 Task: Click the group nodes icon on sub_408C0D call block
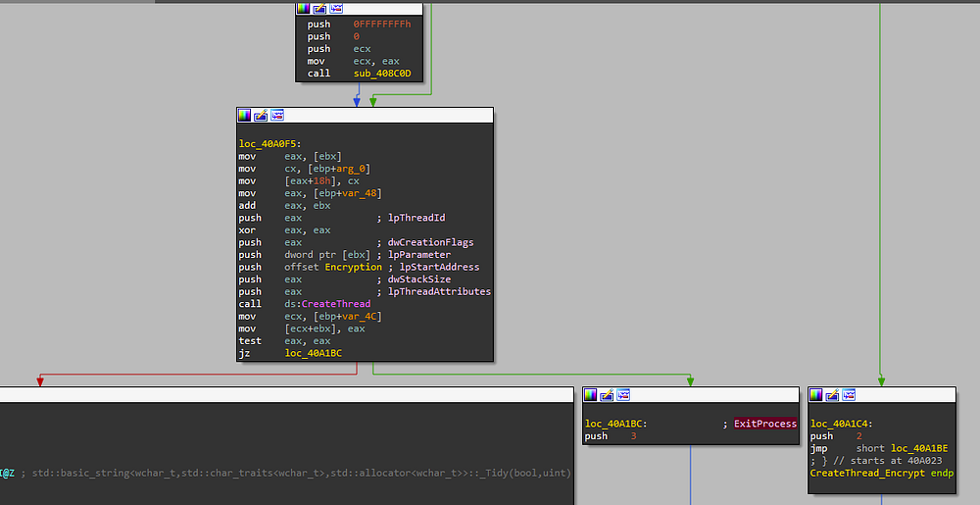[x=335, y=8]
